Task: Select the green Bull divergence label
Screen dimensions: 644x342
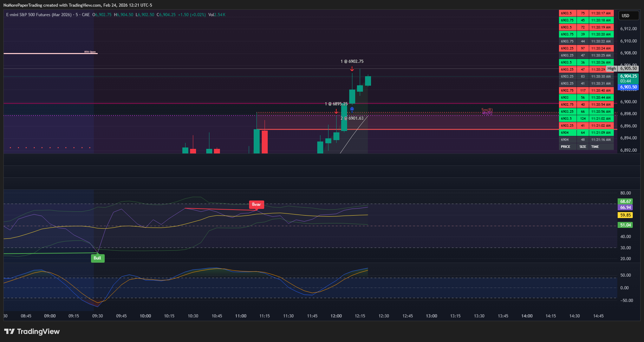Action: 97,258
